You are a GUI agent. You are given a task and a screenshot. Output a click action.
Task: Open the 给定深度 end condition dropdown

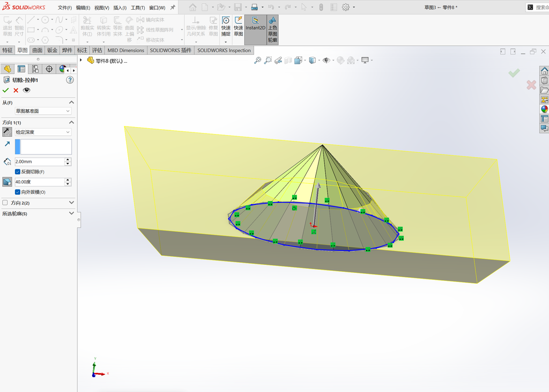(x=43, y=132)
